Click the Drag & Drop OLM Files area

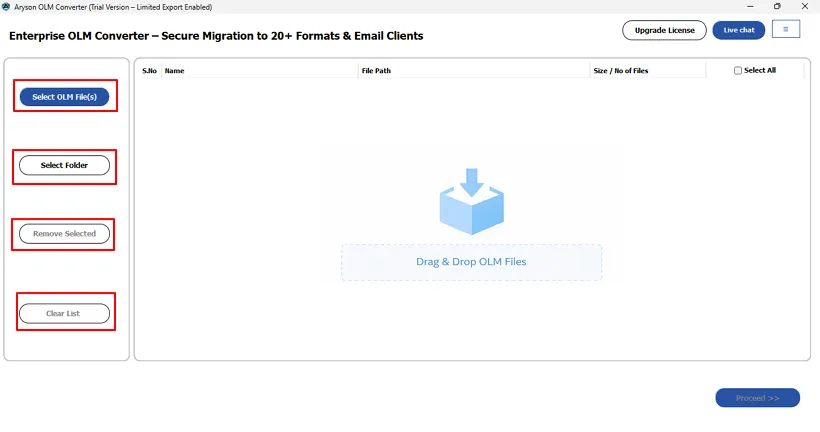coord(471,262)
